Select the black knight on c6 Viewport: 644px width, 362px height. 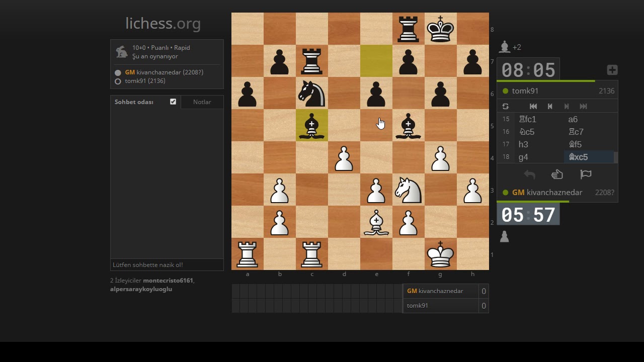tap(312, 93)
